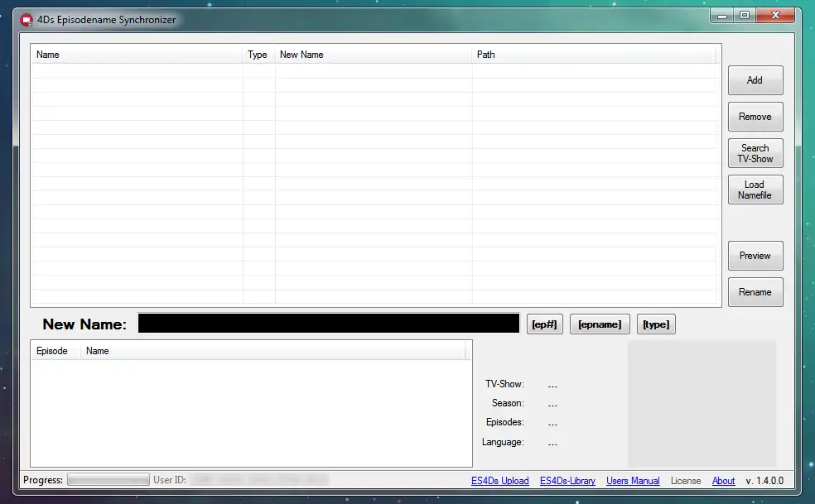
Task: Click the Rename button
Action: coord(755,292)
